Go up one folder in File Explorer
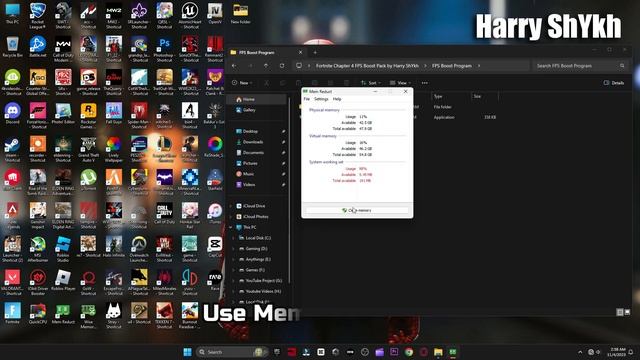The width and height of the screenshot is (640, 360). pos(266,66)
